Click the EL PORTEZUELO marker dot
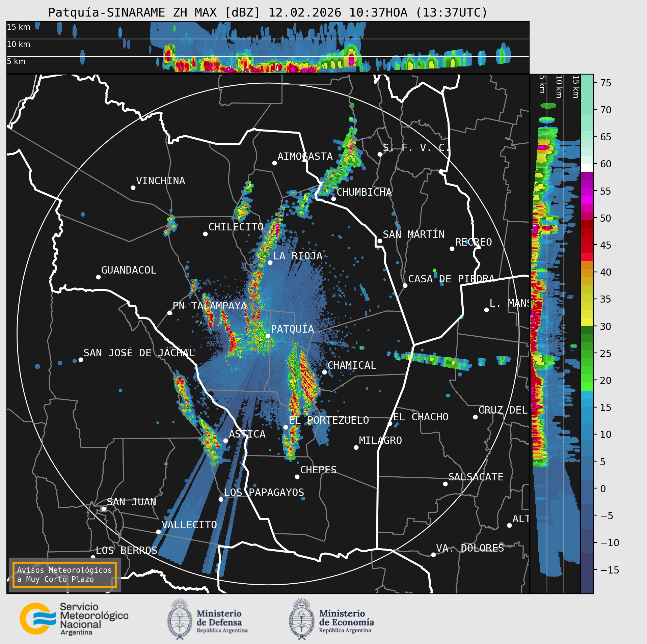The height and width of the screenshot is (644, 647). 286,427
